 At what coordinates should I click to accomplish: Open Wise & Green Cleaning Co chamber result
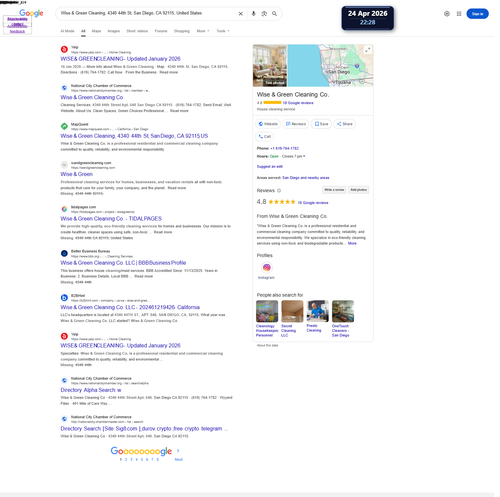(x=92, y=97)
